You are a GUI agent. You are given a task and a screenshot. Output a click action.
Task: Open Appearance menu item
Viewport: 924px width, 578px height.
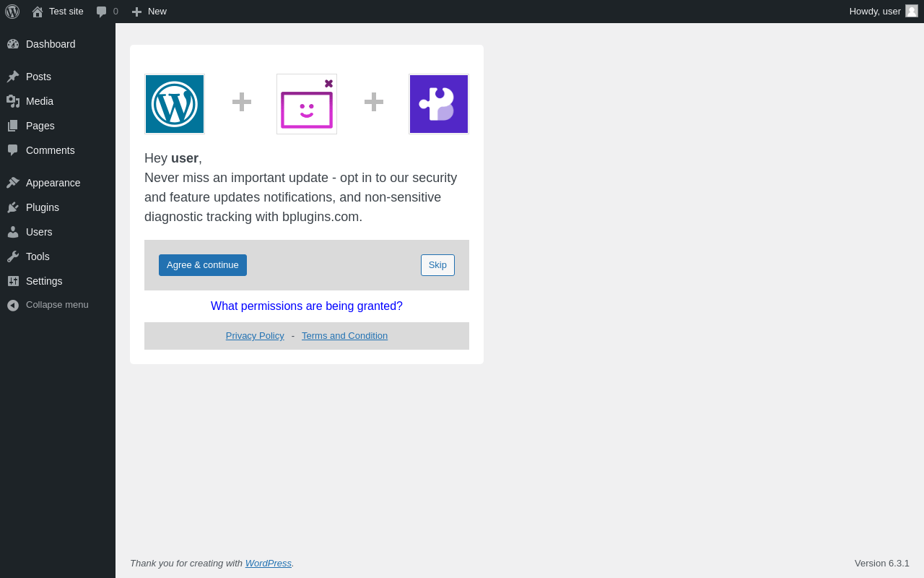(58, 183)
